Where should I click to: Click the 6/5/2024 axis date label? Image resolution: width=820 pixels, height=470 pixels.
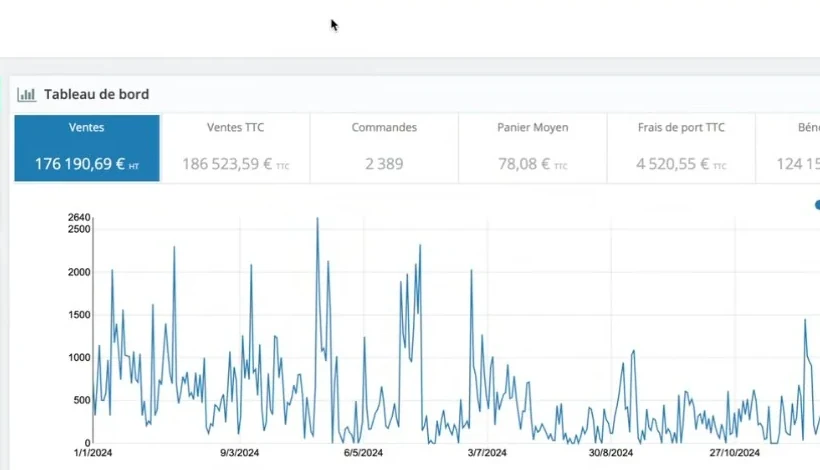(363, 453)
